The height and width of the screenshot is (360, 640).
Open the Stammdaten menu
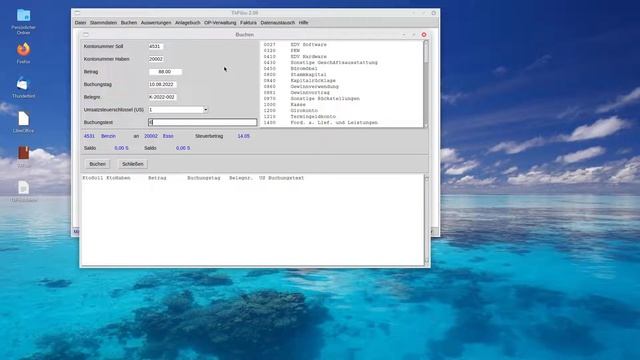(103, 23)
